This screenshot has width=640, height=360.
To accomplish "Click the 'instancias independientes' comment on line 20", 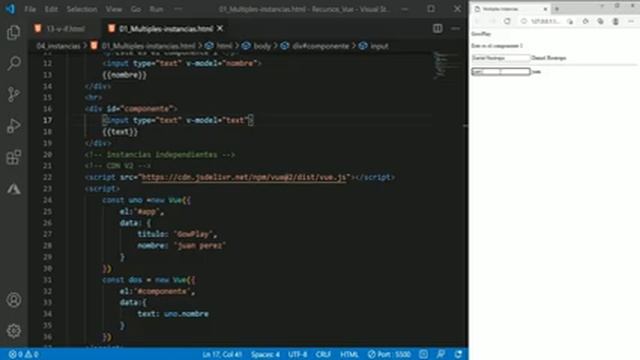I will point(160,155).
